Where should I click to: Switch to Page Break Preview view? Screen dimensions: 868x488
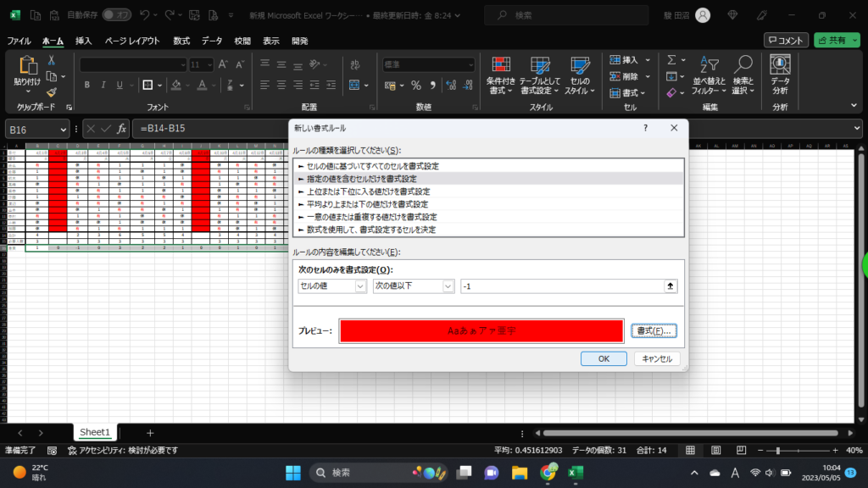tap(741, 451)
